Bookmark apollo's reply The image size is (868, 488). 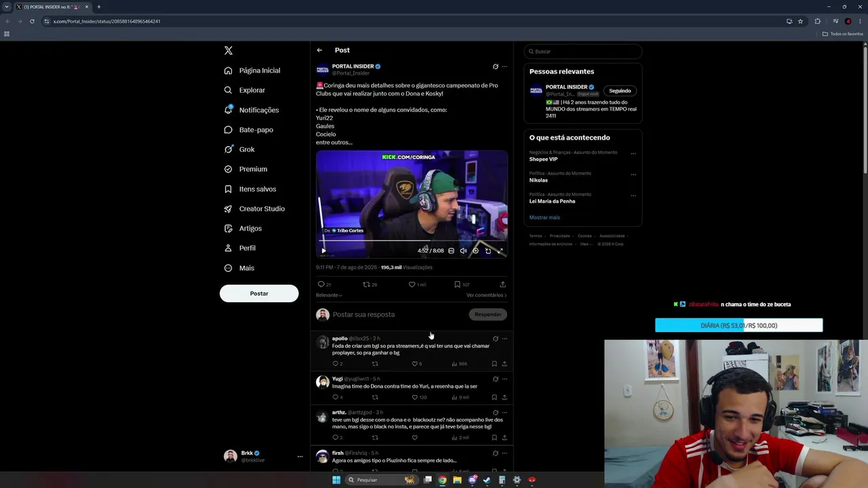click(x=494, y=364)
